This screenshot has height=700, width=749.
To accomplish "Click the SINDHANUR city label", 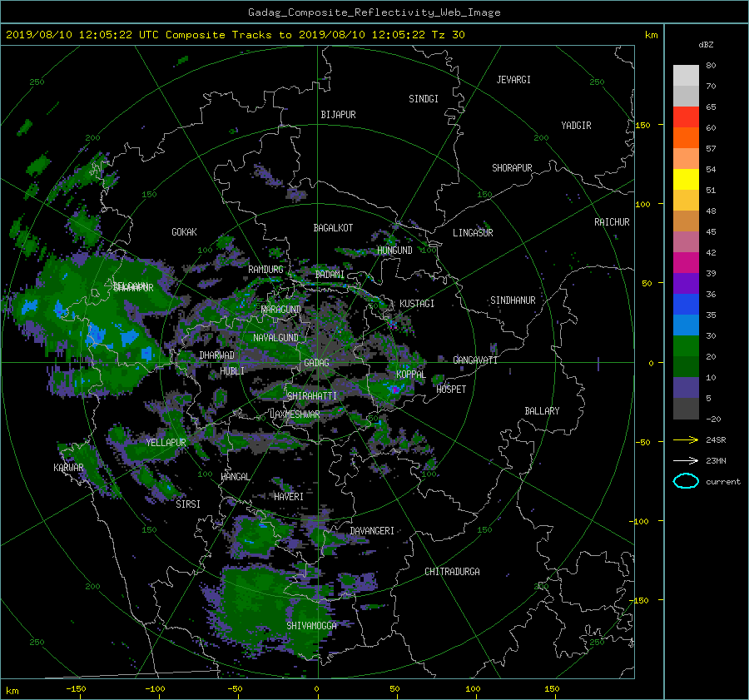I will [513, 300].
